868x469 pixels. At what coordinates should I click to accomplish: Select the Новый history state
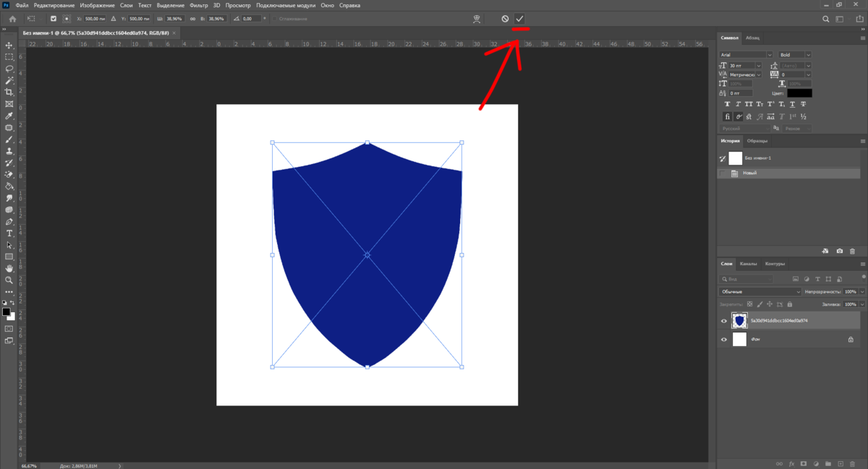coord(790,173)
